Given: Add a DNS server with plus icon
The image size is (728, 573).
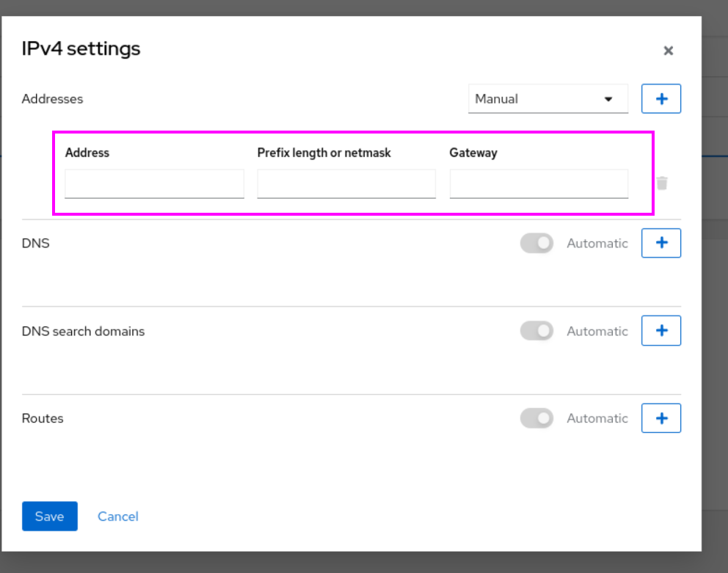Looking at the screenshot, I should tap(661, 243).
